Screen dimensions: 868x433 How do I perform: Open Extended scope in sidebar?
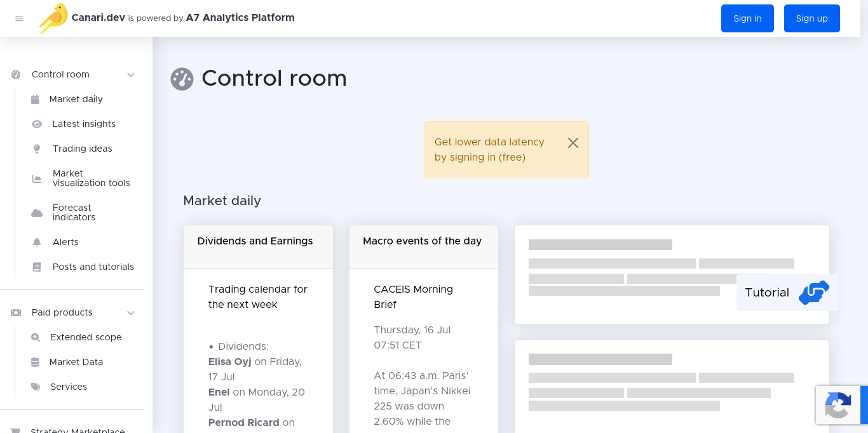(x=86, y=337)
